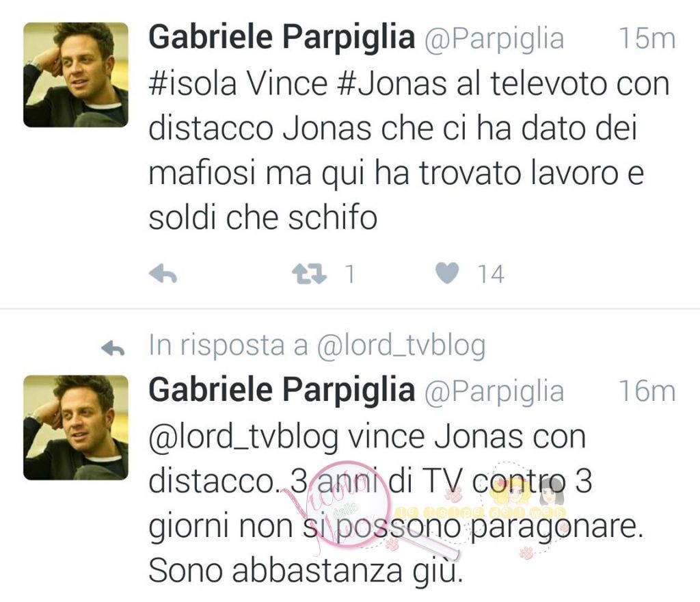Screen dimensions: 700x602
Task: Click @lord_tvblog in the 'In risposta a' line
Action: (x=401, y=346)
